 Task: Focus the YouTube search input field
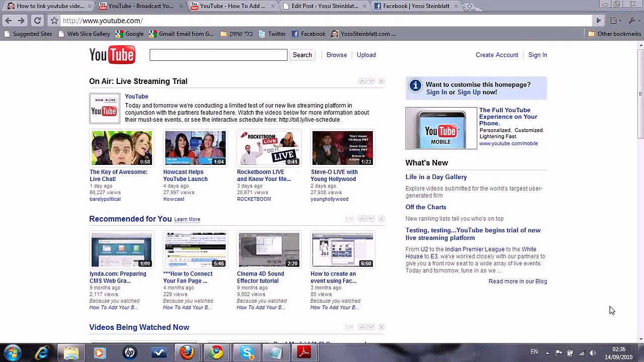click(x=218, y=55)
